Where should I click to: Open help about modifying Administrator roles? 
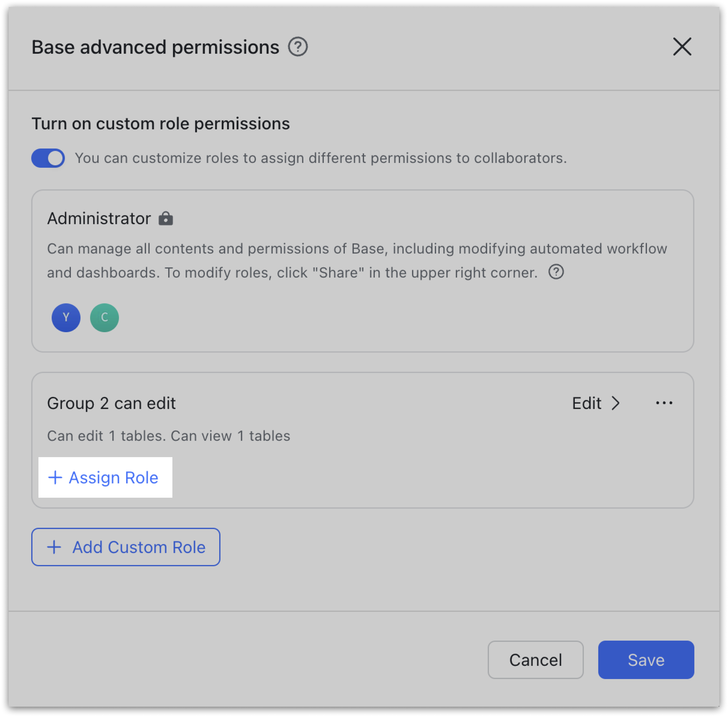coord(556,272)
